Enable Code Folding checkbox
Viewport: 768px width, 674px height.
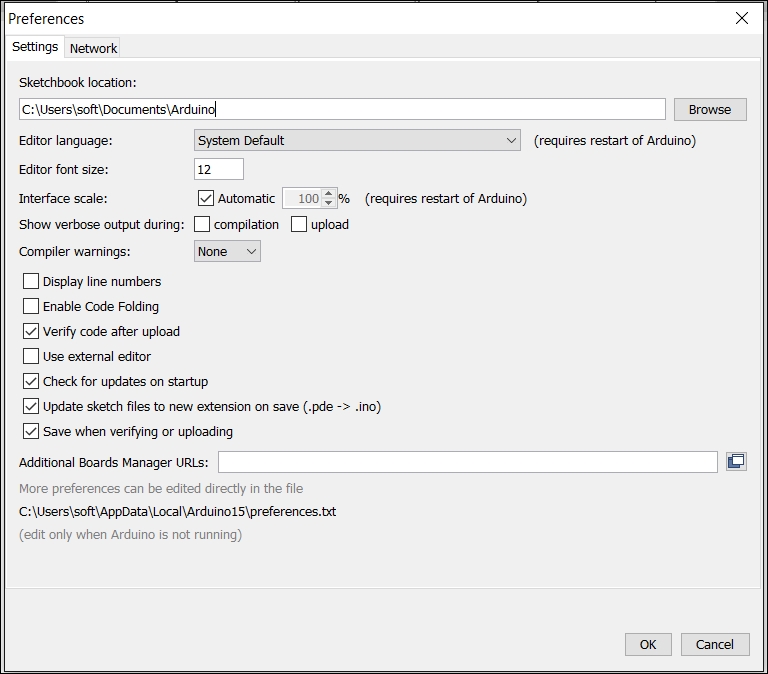(x=31, y=307)
